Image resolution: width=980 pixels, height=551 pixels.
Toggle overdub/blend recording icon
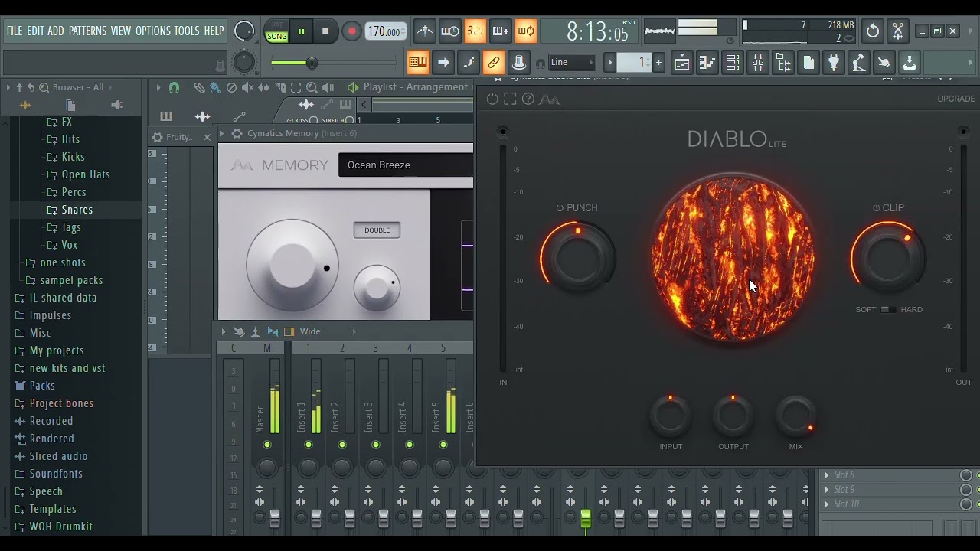click(500, 31)
